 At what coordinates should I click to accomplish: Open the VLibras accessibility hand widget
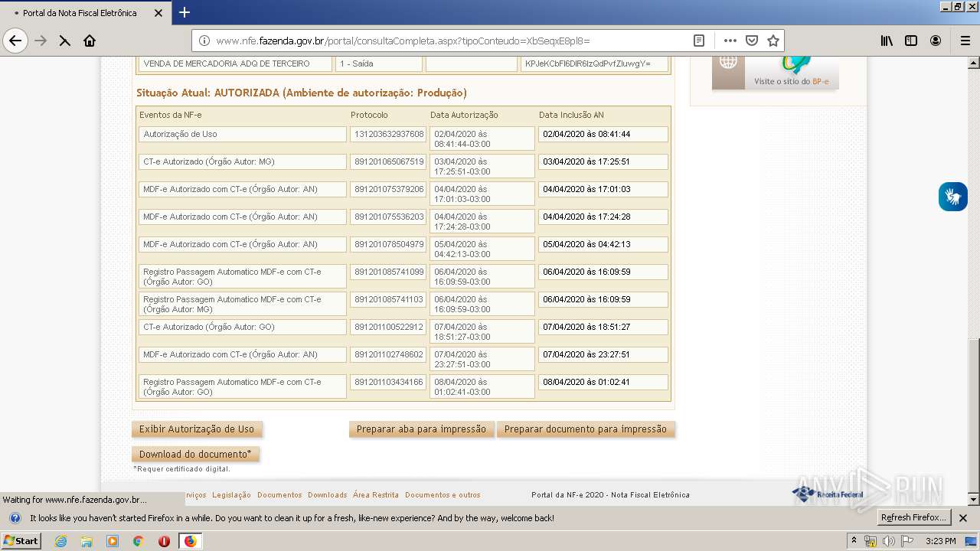[x=952, y=197]
